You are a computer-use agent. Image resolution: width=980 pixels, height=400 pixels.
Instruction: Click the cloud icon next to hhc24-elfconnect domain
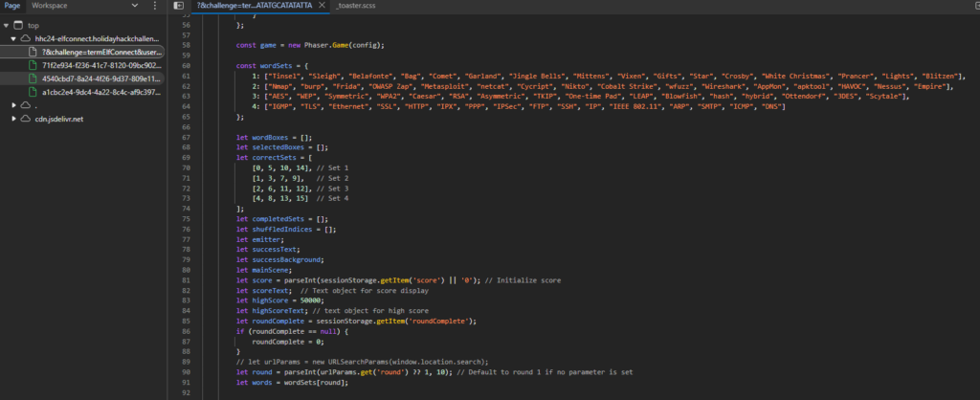26,38
